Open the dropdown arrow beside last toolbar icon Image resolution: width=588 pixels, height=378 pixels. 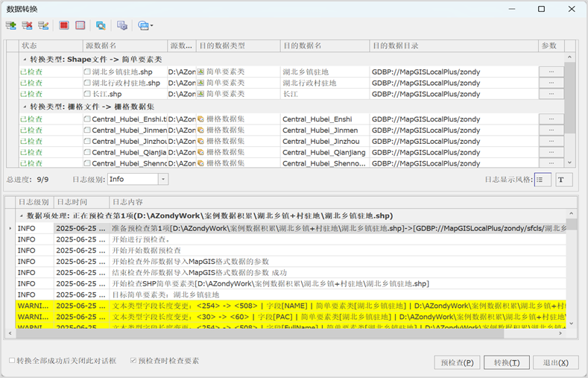pyautogui.click(x=151, y=25)
